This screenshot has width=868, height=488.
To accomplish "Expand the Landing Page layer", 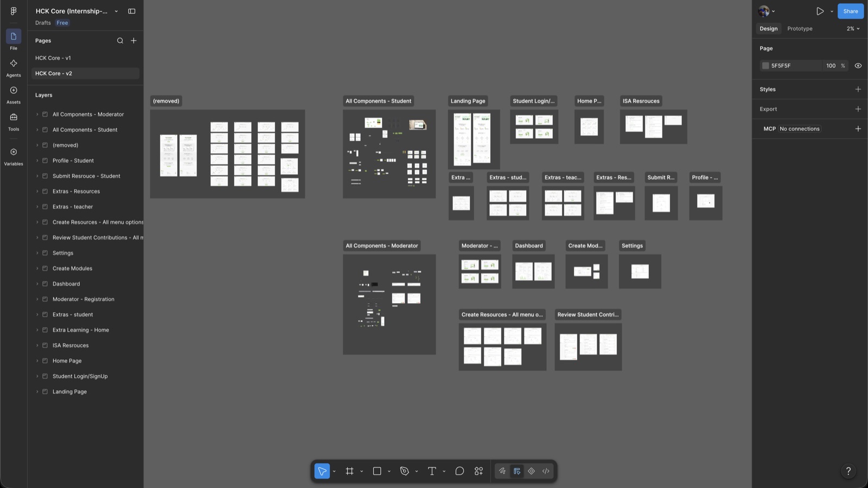I will point(37,391).
